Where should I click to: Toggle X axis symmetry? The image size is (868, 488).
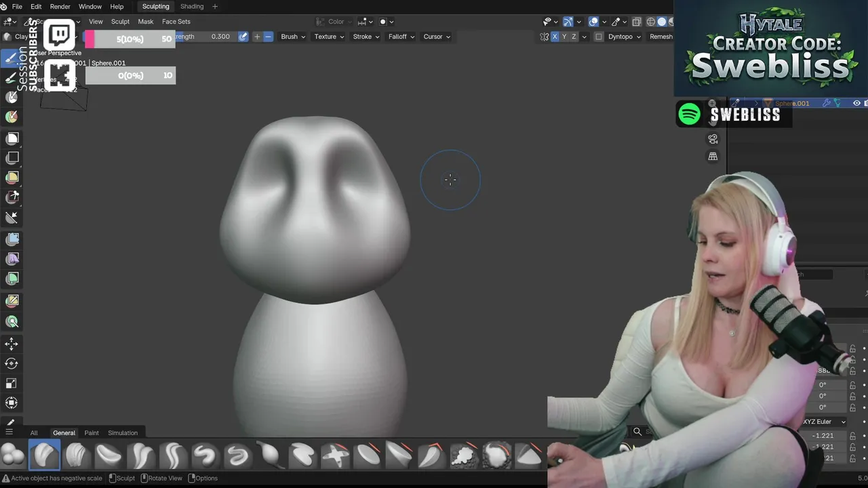555,37
